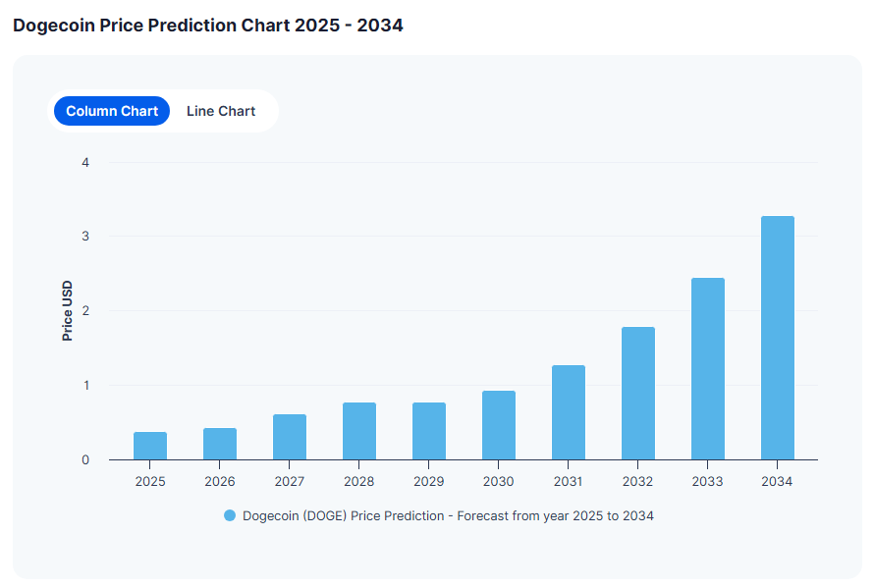Click the 2032 column bar

point(638,393)
